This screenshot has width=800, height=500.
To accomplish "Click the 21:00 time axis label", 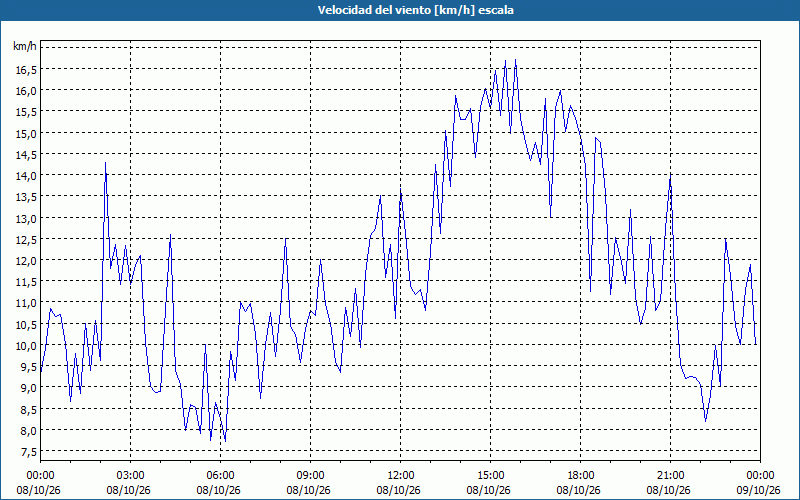I will [670, 476].
